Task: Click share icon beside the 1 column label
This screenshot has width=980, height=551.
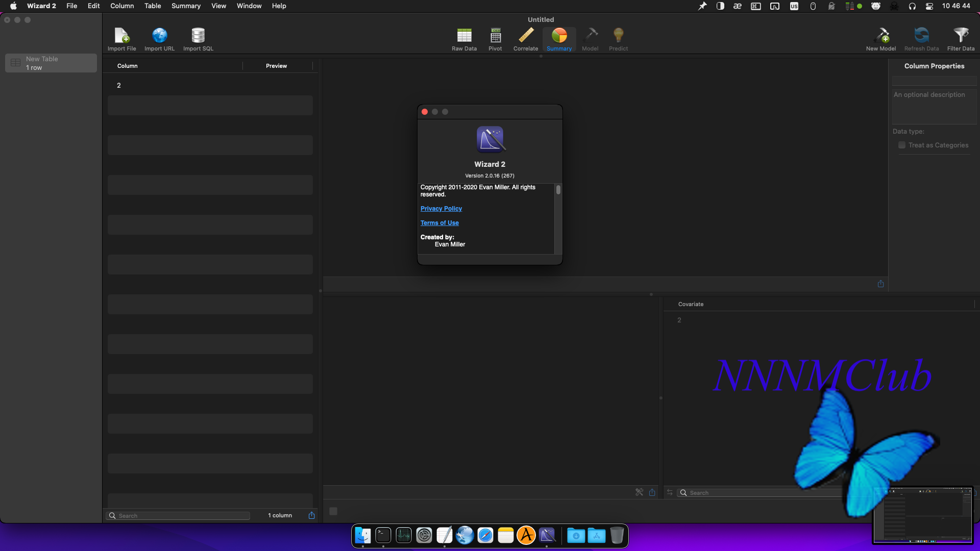Action: point(311,515)
